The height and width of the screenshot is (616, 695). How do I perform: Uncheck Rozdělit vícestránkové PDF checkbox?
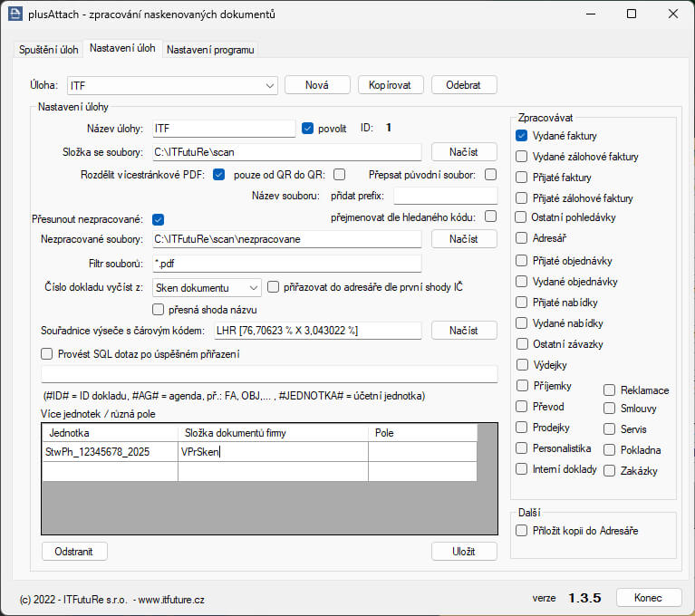[x=218, y=175]
